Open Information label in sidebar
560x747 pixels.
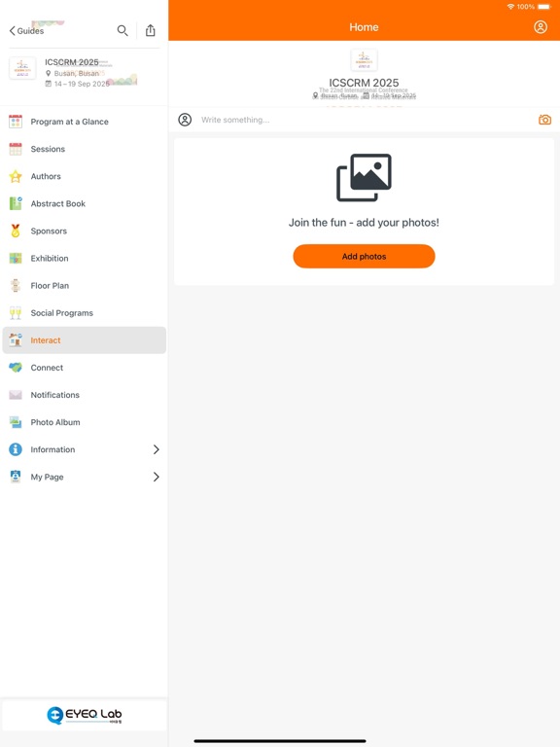click(52, 449)
